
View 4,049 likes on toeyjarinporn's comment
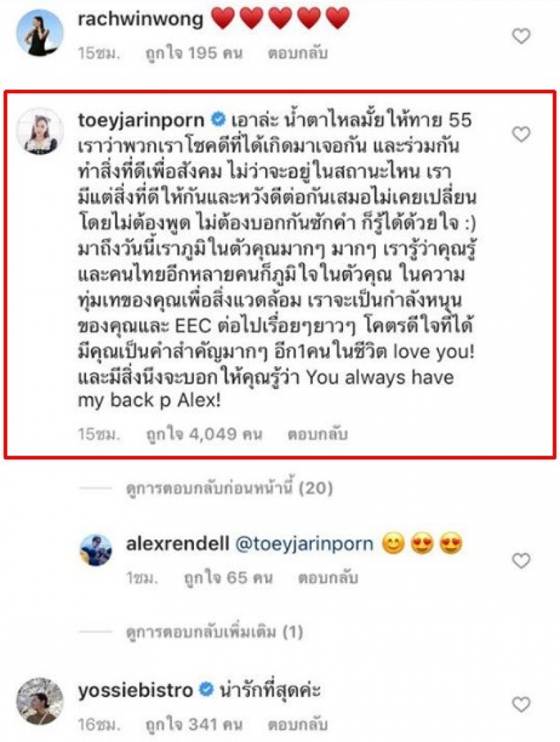pos(204,434)
